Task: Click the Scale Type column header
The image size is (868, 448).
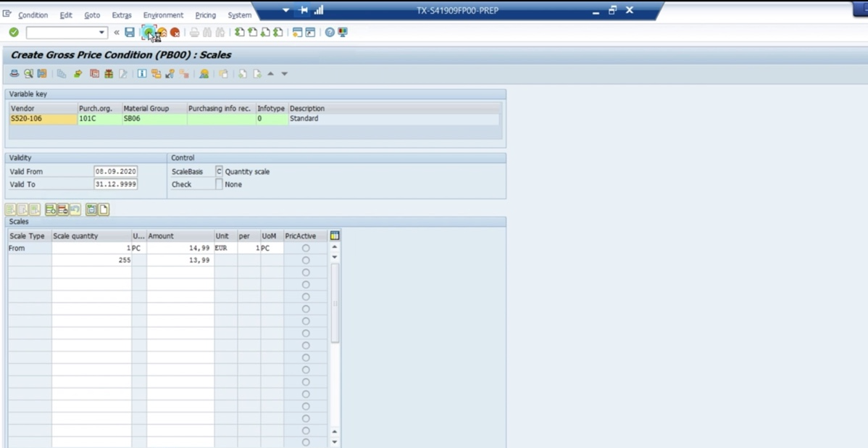Action: pyautogui.click(x=30, y=236)
